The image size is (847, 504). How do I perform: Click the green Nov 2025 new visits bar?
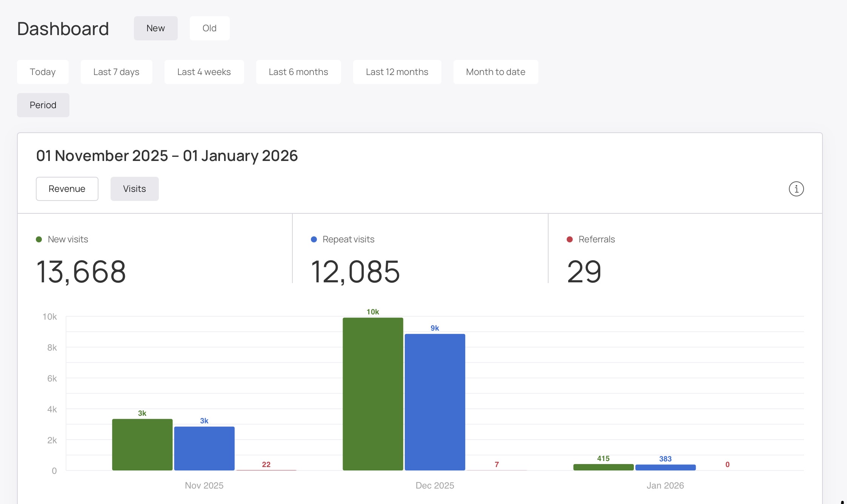pyautogui.click(x=142, y=444)
